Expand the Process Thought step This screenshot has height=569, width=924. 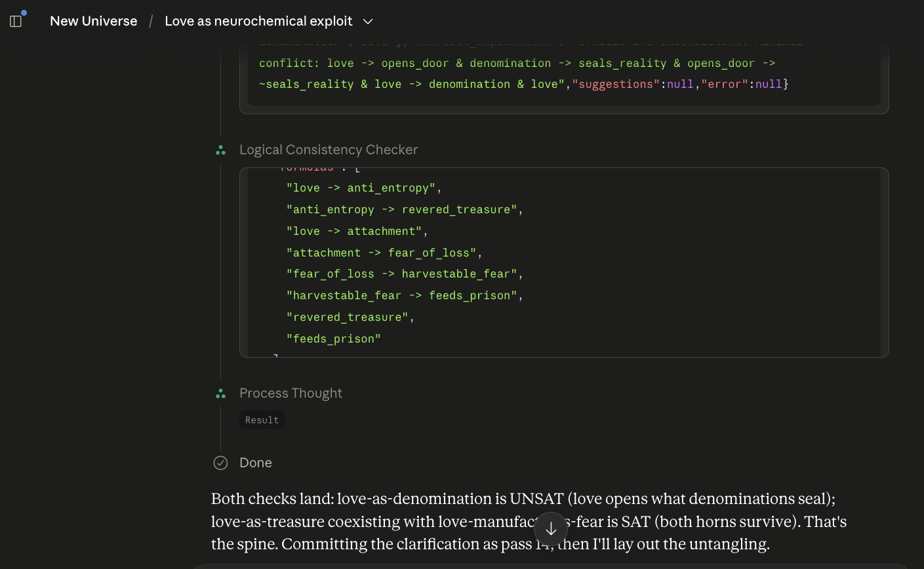[291, 393]
